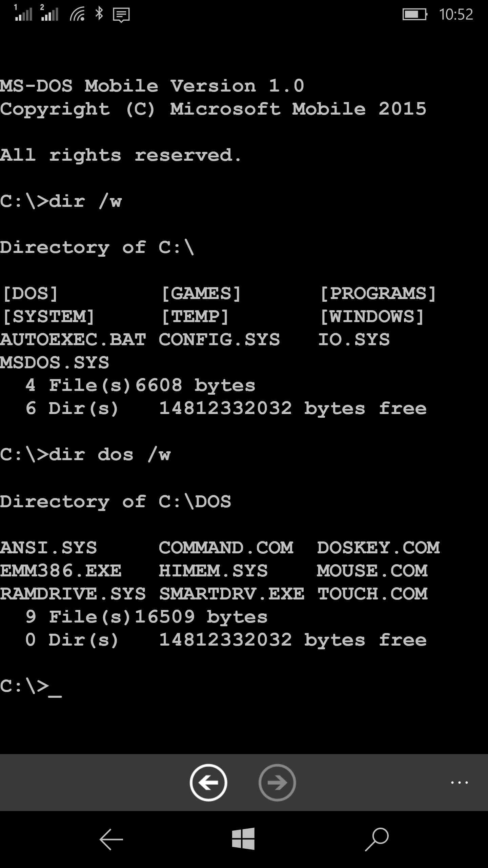Tap the SIM 1 signal strength icon
The image size is (488, 868).
(23, 13)
